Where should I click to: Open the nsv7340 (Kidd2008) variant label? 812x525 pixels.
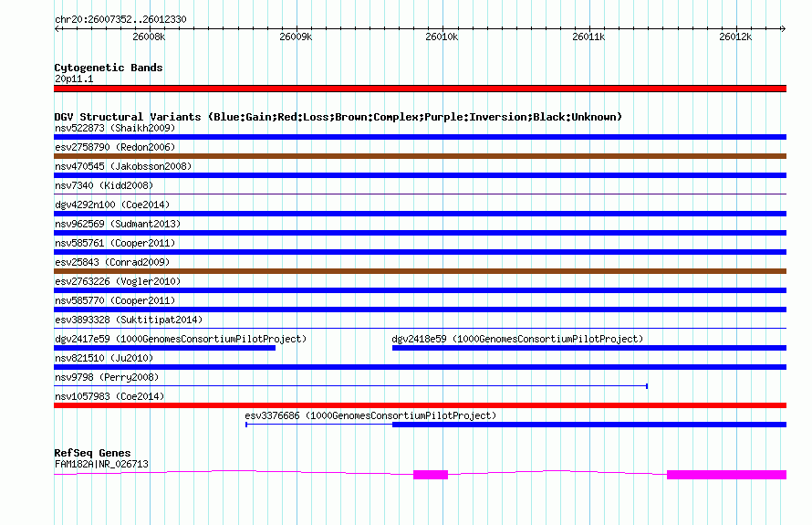tap(104, 185)
